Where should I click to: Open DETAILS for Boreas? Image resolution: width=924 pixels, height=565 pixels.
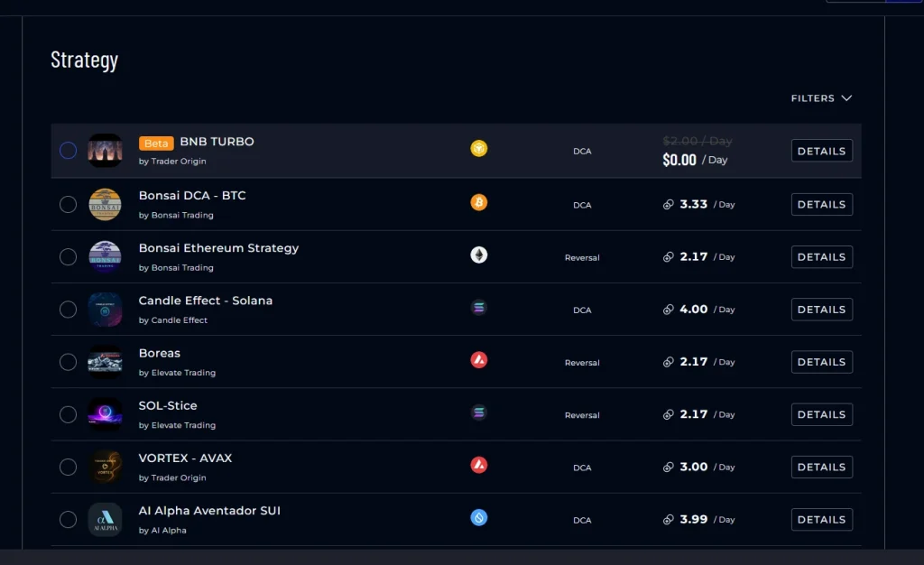tap(821, 361)
